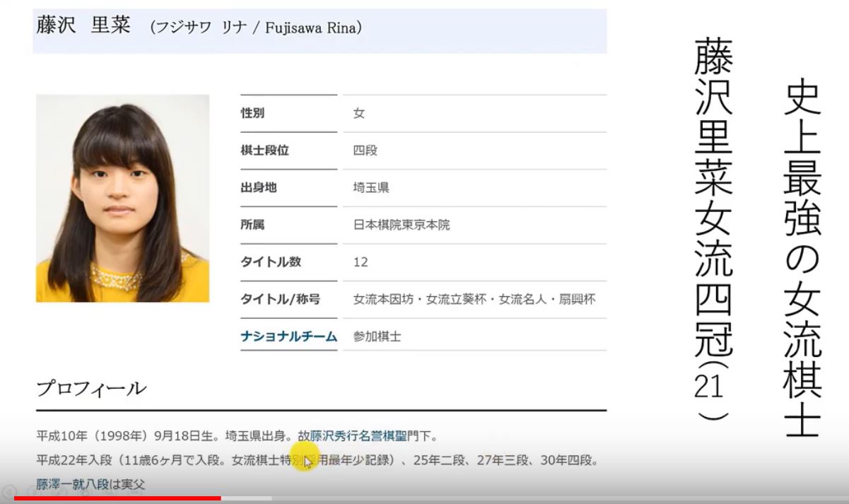Screen dimensions: 849x504
Task: Select the タイトル数 row label
Action: [x=271, y=262]
